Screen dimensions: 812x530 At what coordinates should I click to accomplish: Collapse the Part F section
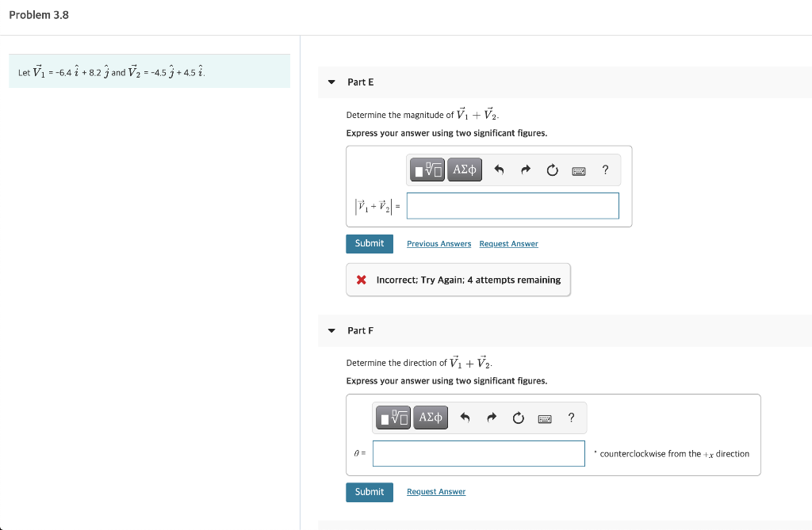pos(331,330)
